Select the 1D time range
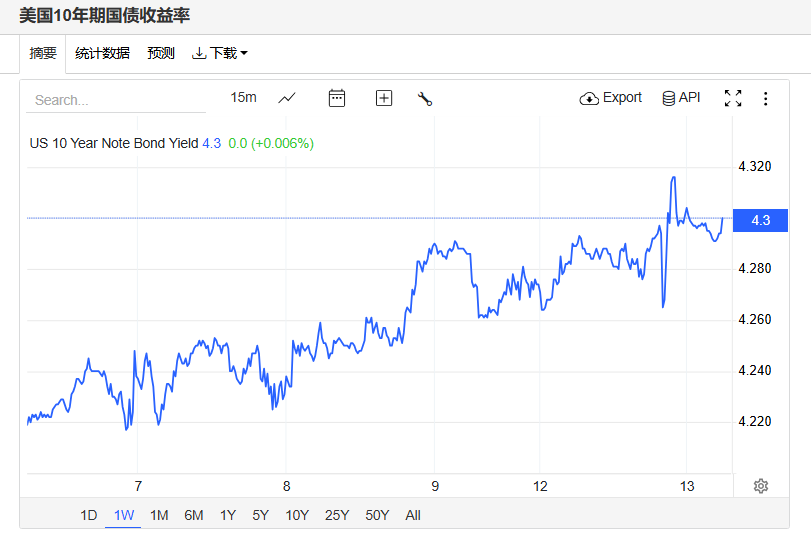This screenshot has width=811, height=533. [88, 515]
